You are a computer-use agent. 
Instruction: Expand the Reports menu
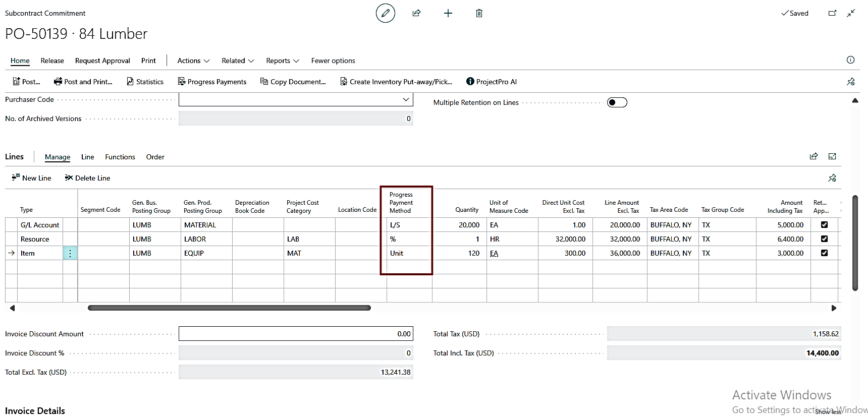tap(283, 61)
